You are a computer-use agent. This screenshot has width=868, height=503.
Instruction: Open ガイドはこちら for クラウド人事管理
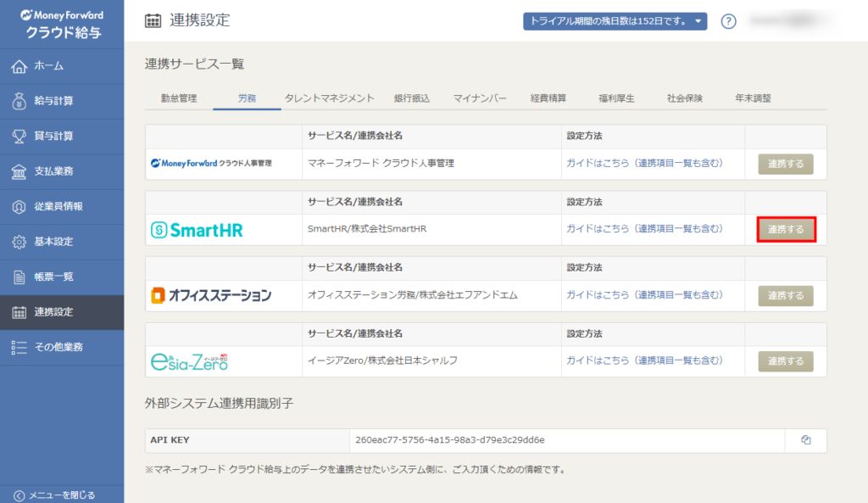646,164
